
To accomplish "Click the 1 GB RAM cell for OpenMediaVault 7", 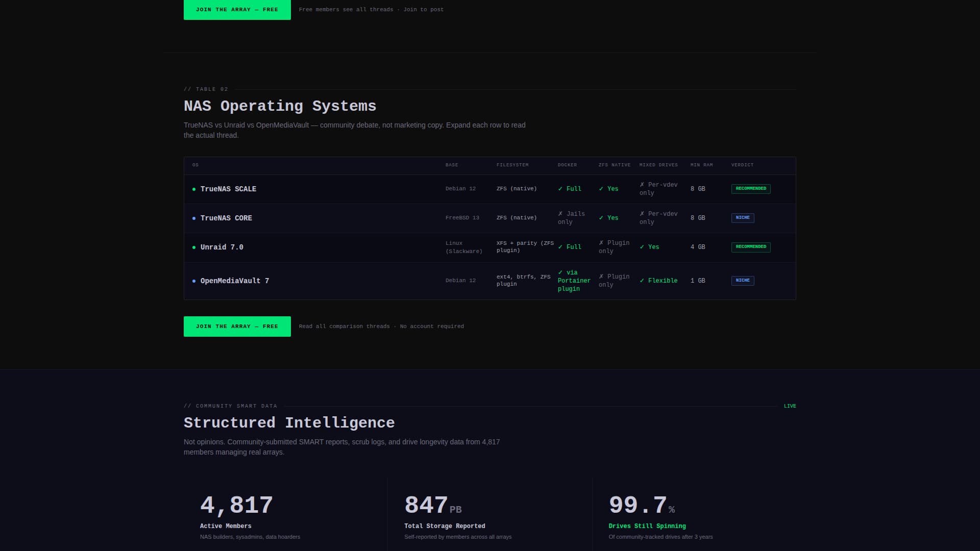I will click(698, 281).
